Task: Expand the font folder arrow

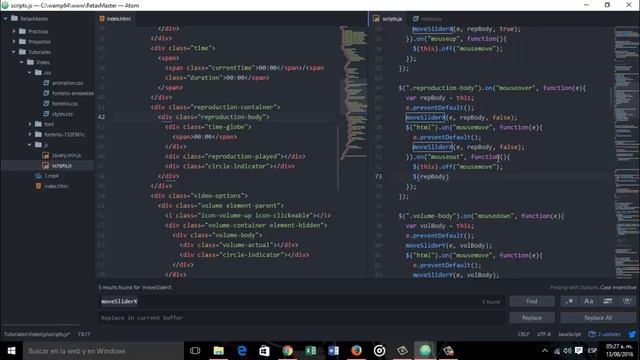Action: pyautogui.click(x=29, y=124)
